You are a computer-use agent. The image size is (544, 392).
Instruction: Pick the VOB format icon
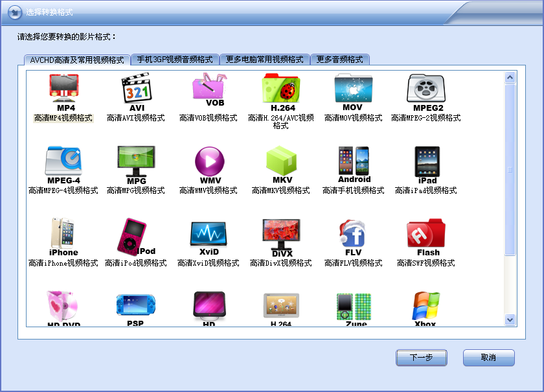pyautogui.click(x=209, y=88)
